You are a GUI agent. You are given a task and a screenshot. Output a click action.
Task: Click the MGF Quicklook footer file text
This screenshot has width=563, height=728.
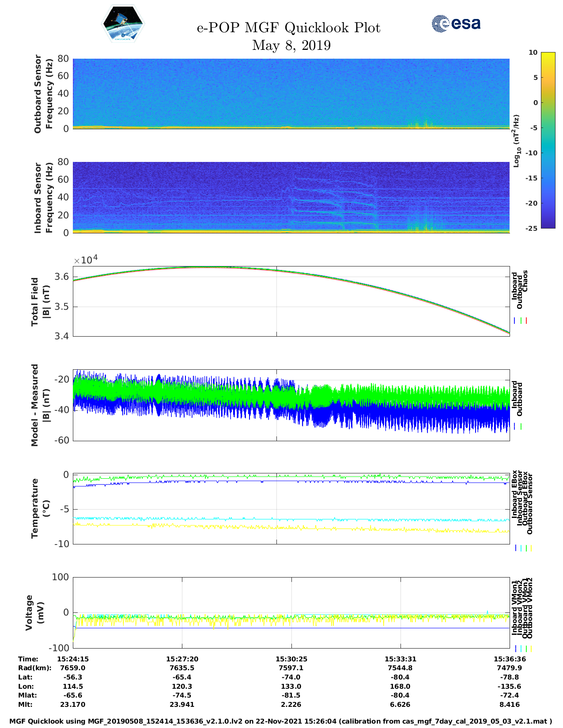281,721
